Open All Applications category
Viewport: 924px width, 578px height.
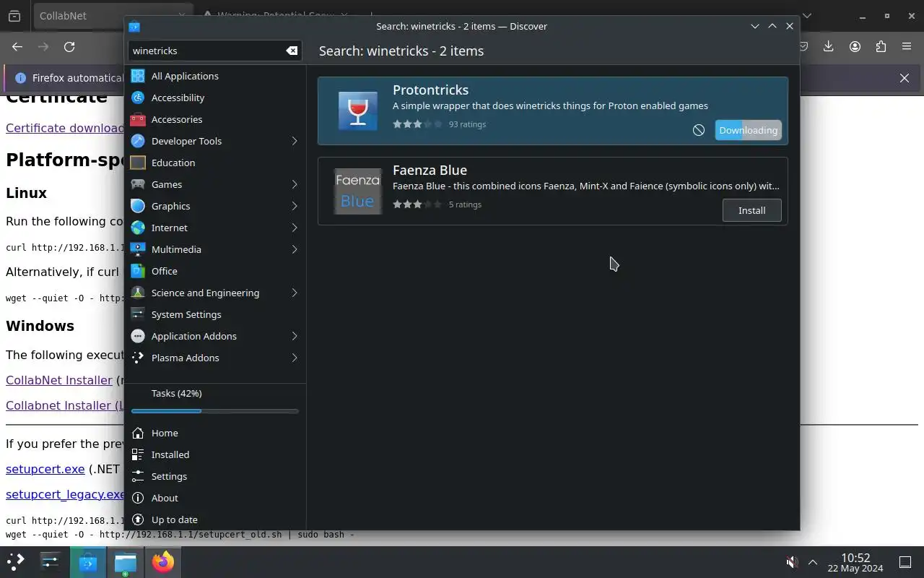click(215, 76)
